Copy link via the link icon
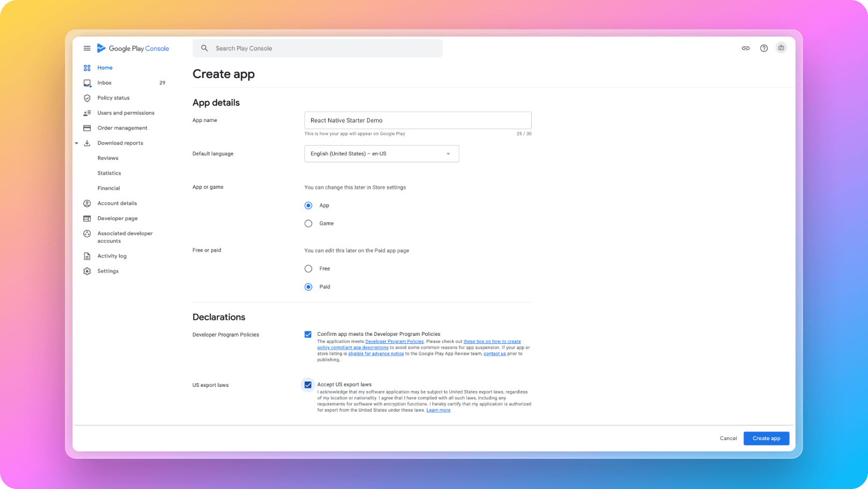868x489 pixels. pyautogui.click(x=746, y=48)
